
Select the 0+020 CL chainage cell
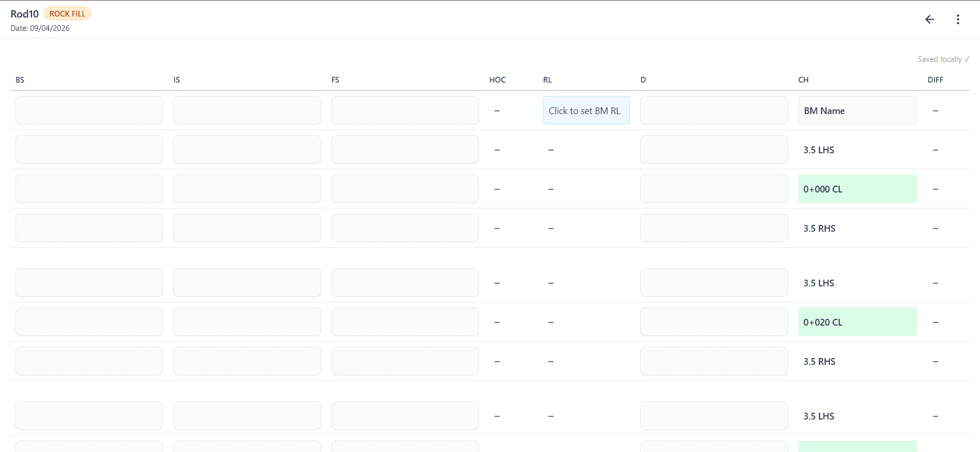point(857,322)
